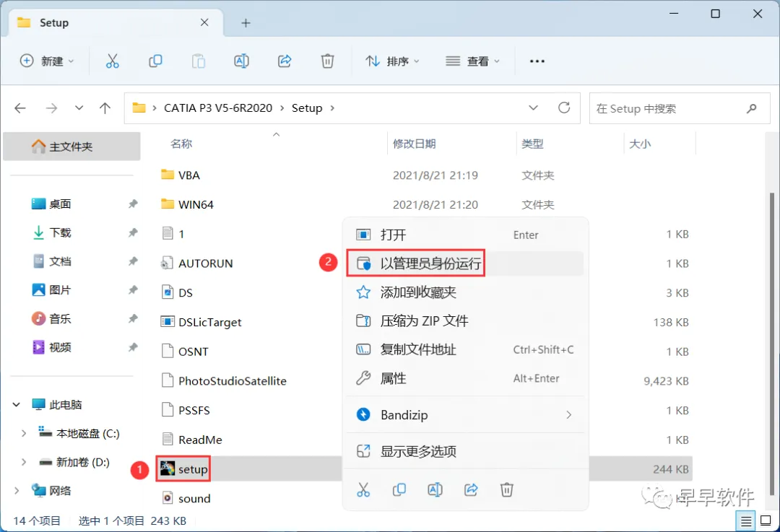
Task: Choose 压缩为 ZIP 文件 in the context menu
Action: (465, 321)
